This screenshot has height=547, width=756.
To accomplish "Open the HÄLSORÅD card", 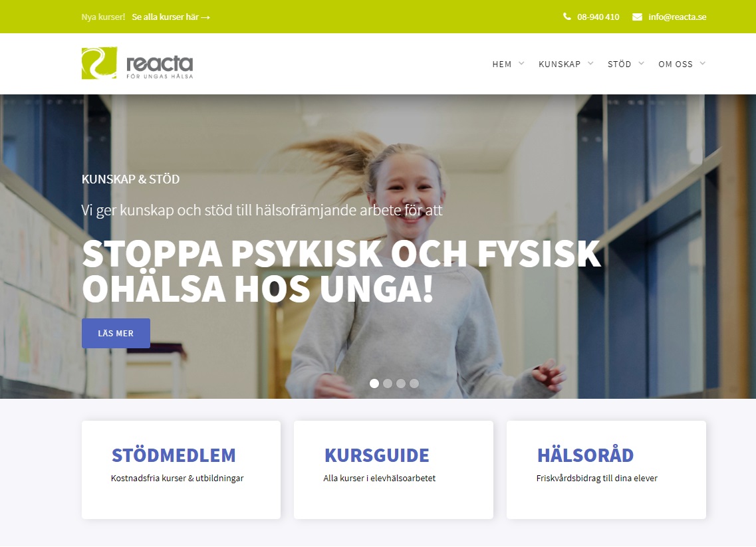I will point(606,470).
